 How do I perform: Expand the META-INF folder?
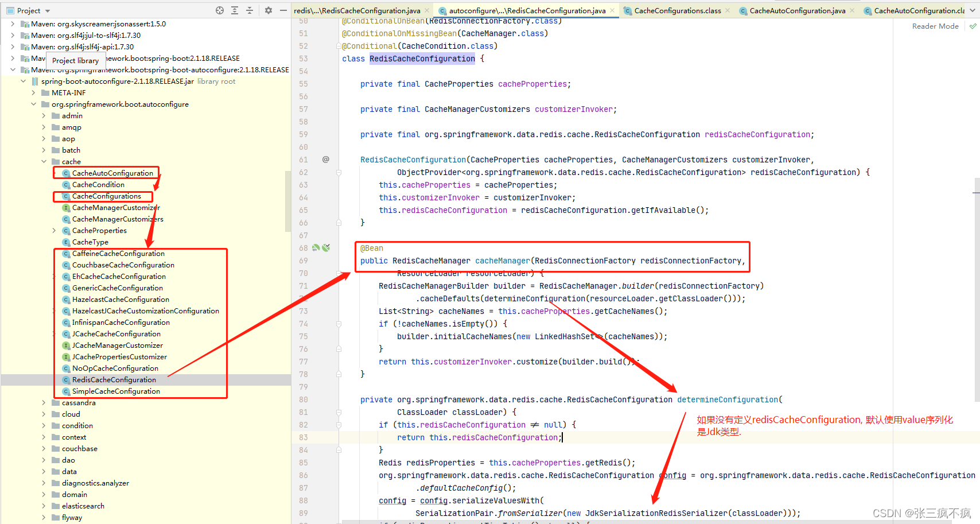33,93
